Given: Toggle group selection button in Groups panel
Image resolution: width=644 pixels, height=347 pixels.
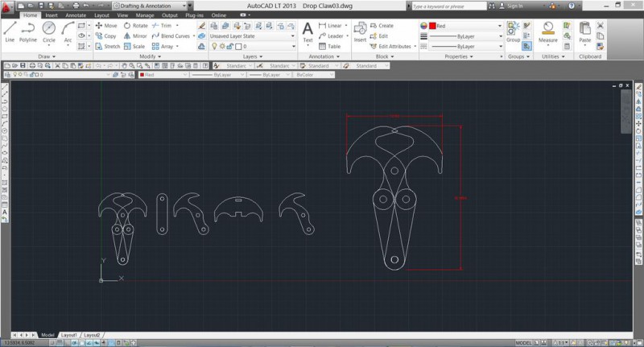Looking at the screenshot, I should tap(526, 47).
